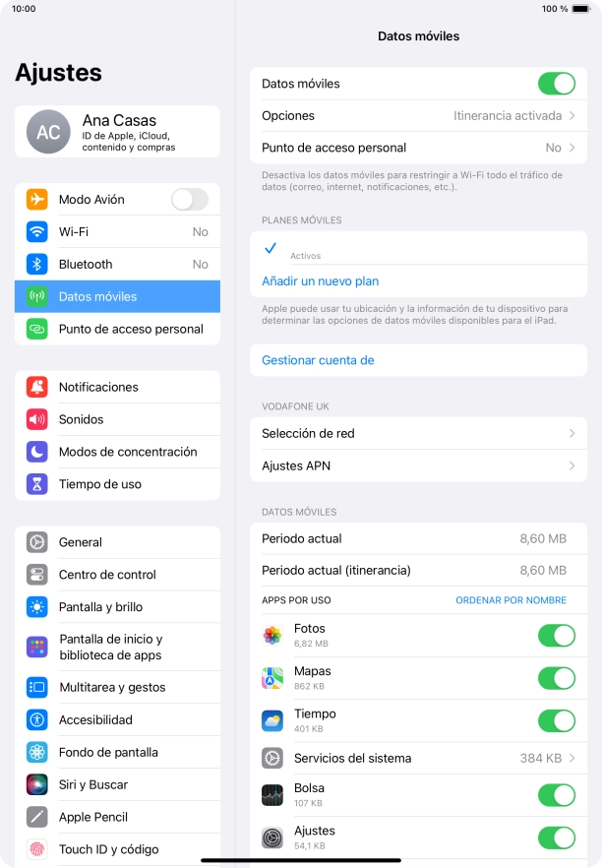Viewport: 602px width, 868px height.
Task: Tap the Fotos app icon
Action: pyautogui.click(x=272, y=636)
